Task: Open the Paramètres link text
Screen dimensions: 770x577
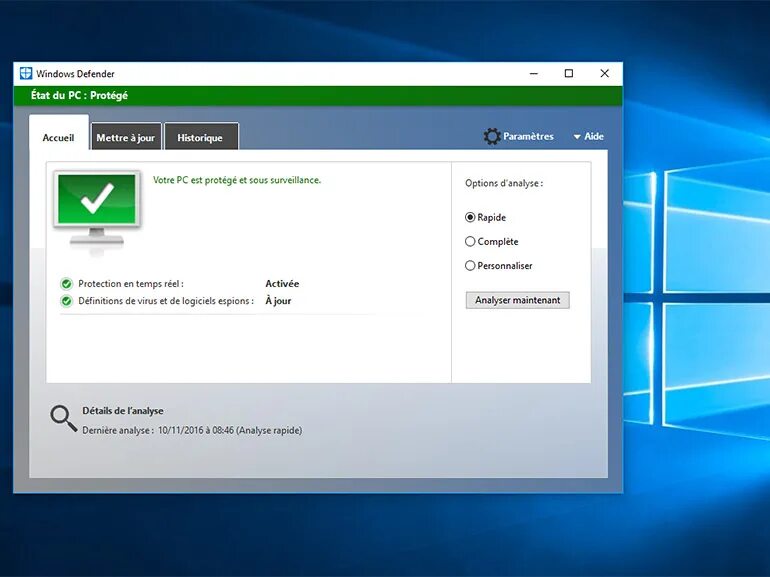Action: pos(528,137)
